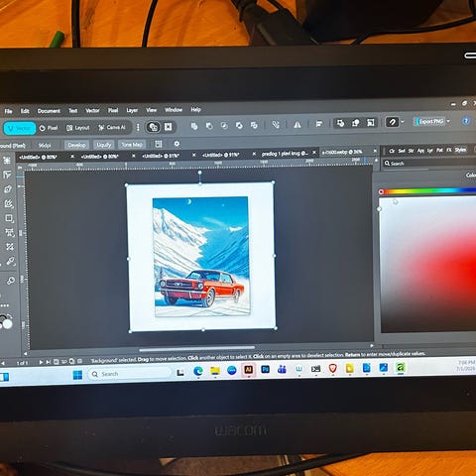Click the rainbow hue slider bar
This screenshot has height=476, width=476.
429,190
